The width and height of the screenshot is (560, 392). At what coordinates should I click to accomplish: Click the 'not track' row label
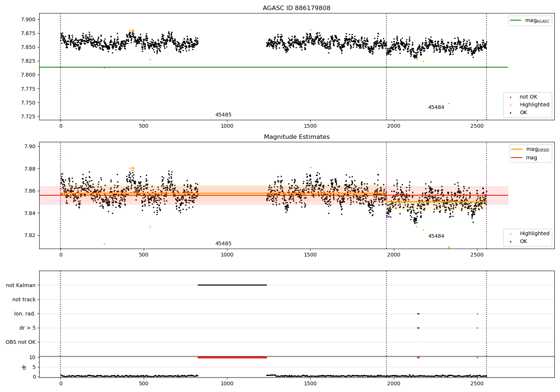24,299
